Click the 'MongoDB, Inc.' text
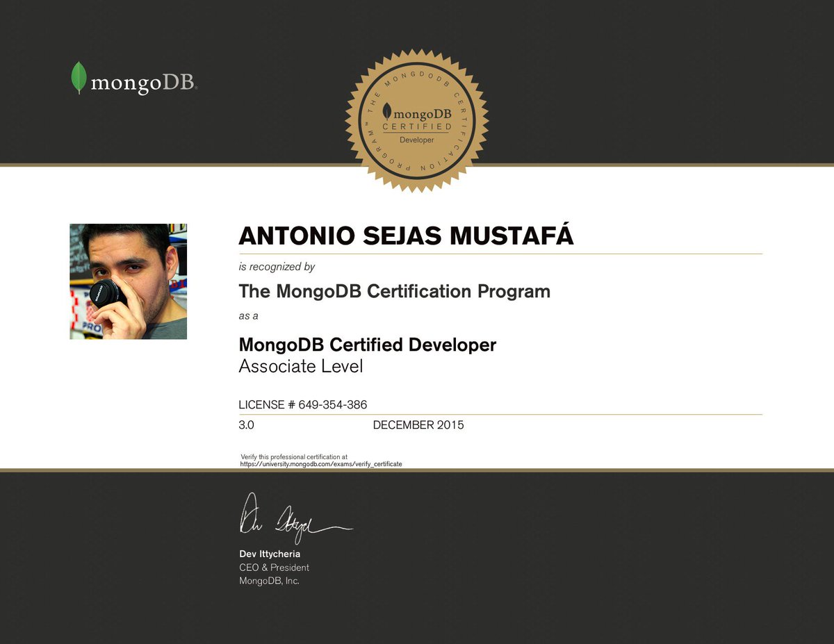This screenshot has width=834, height=644. coord(269,581)
